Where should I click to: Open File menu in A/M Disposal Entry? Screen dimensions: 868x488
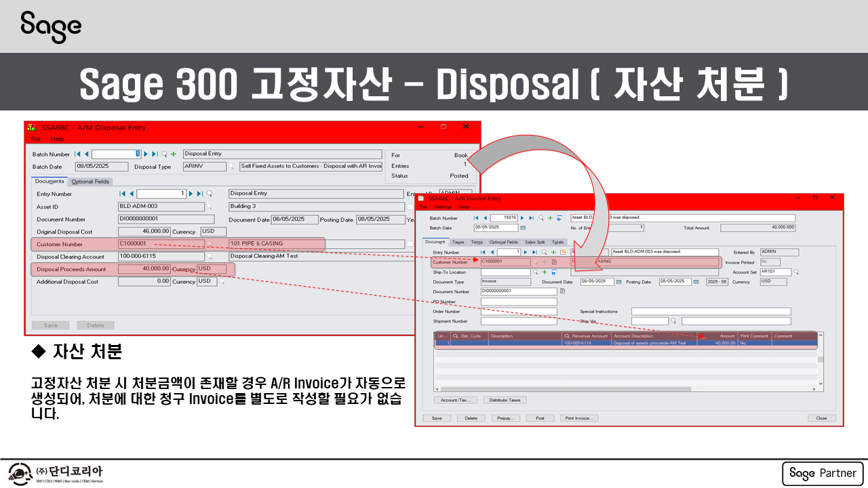point(36,139)
